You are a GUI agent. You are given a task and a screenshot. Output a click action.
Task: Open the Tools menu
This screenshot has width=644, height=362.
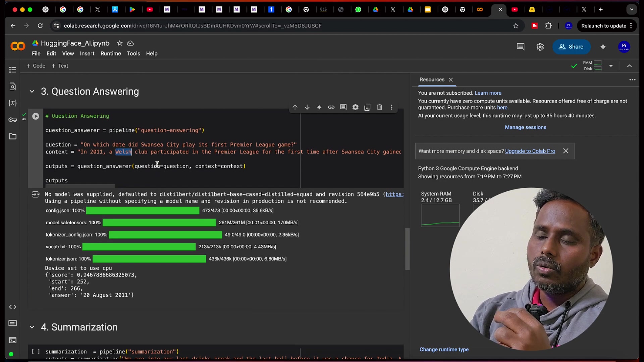pyautogui.click(x=133, y=54)
